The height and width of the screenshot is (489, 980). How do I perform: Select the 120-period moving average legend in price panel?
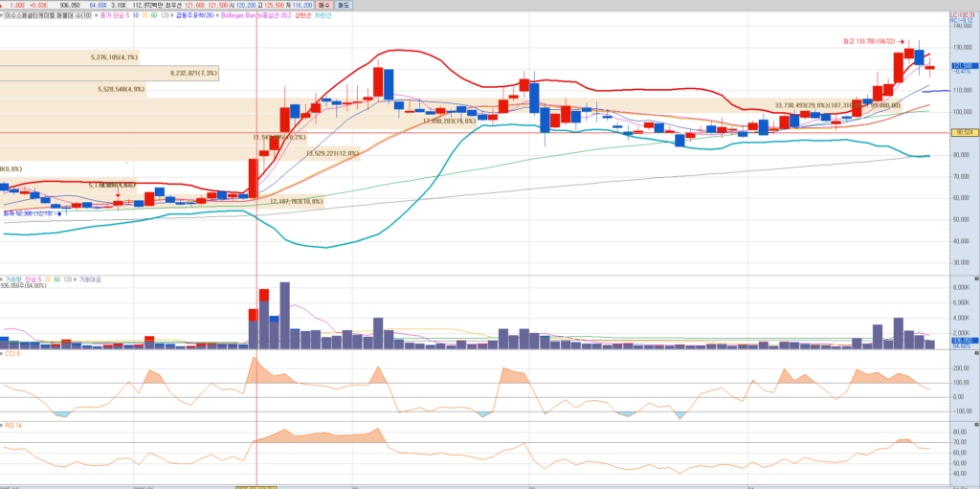[x=165, y=15]
